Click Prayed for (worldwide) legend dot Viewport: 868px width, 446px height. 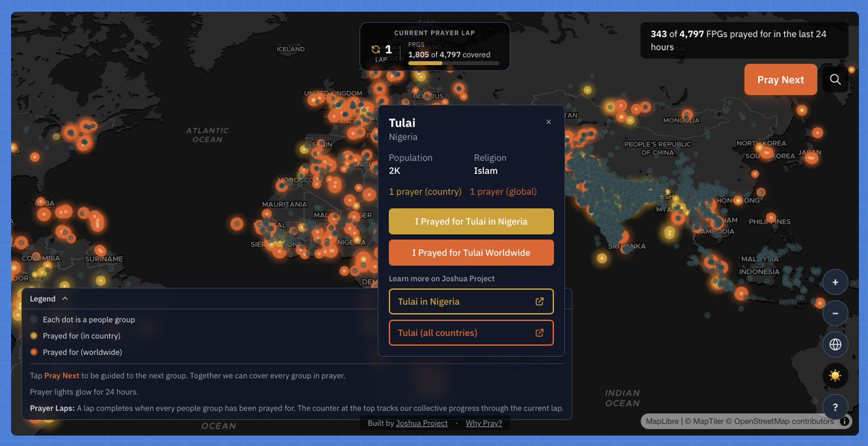[x=34, y=353]
